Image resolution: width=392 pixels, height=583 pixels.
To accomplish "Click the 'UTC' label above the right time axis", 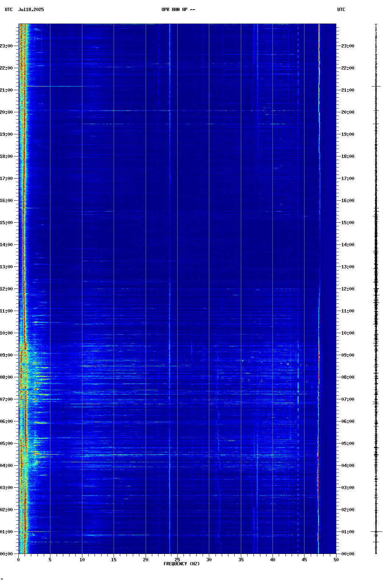I will [341, 10].
